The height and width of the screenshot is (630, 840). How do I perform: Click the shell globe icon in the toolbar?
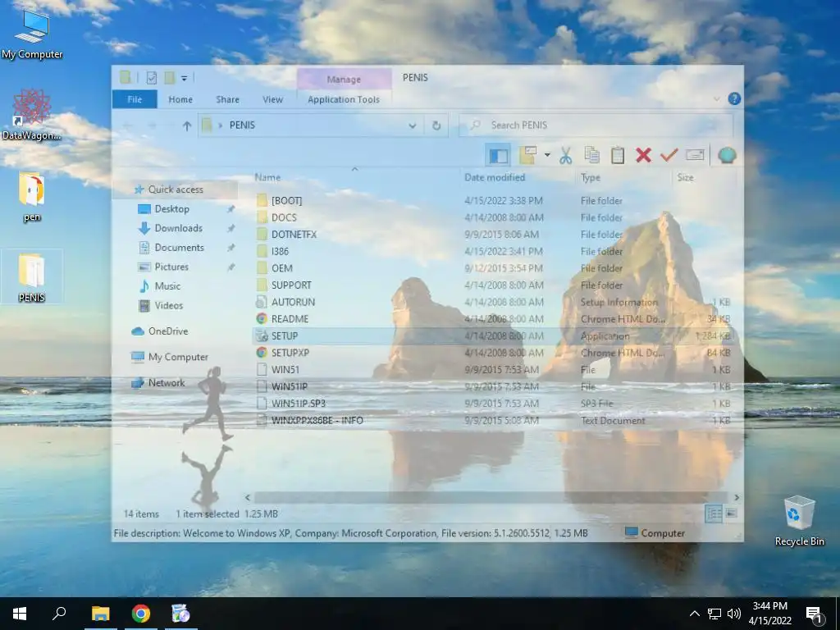click(727, 155)
